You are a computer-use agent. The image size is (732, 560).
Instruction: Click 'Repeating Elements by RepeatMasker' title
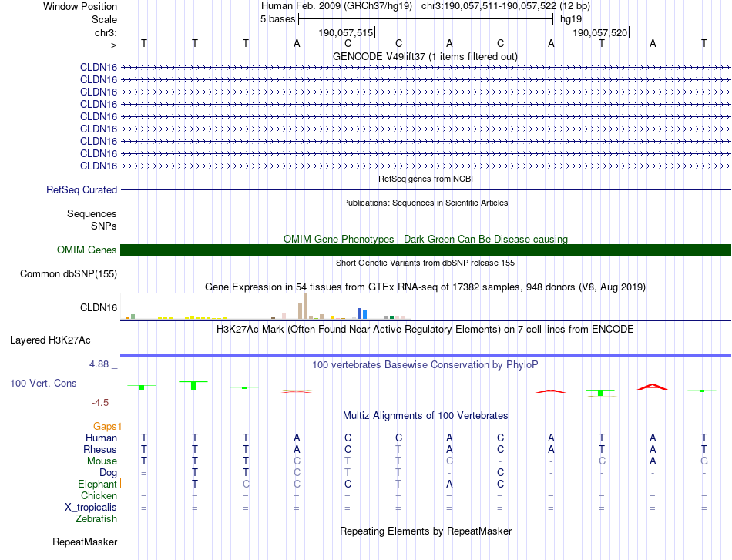pos(425,531)
